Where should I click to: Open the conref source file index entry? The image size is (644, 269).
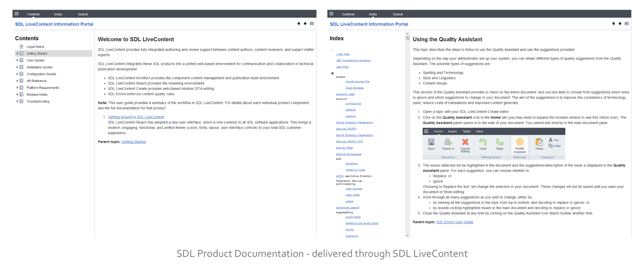[358, 81]
